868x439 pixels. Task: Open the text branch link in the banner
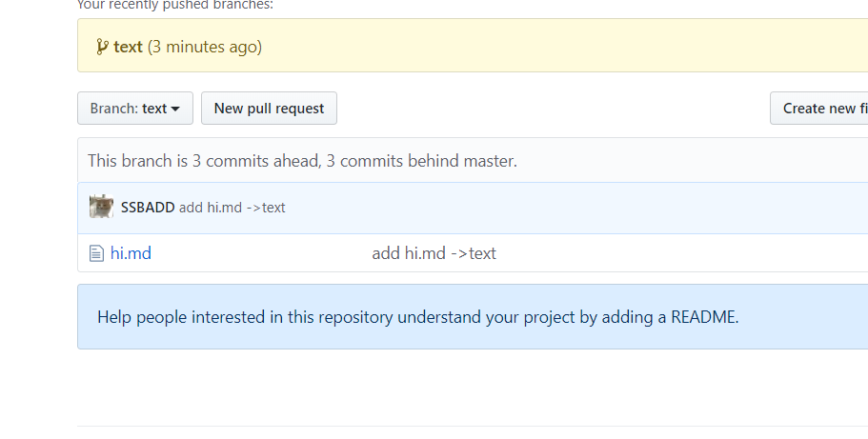pos(128,47)
